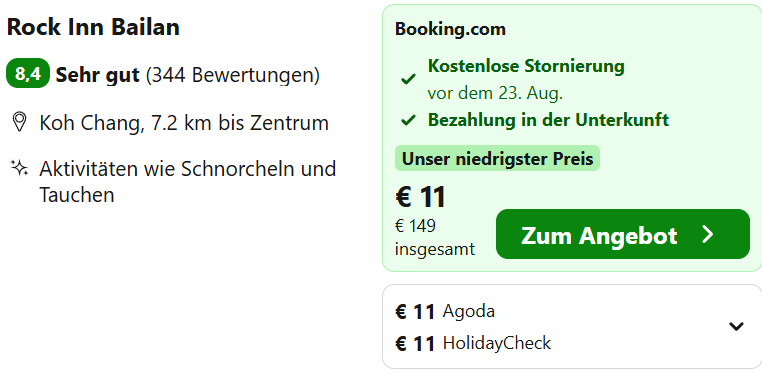Click the Unser niedrigster Preis badge
Viewport: 762px width, 375px height.
[498, 158]
